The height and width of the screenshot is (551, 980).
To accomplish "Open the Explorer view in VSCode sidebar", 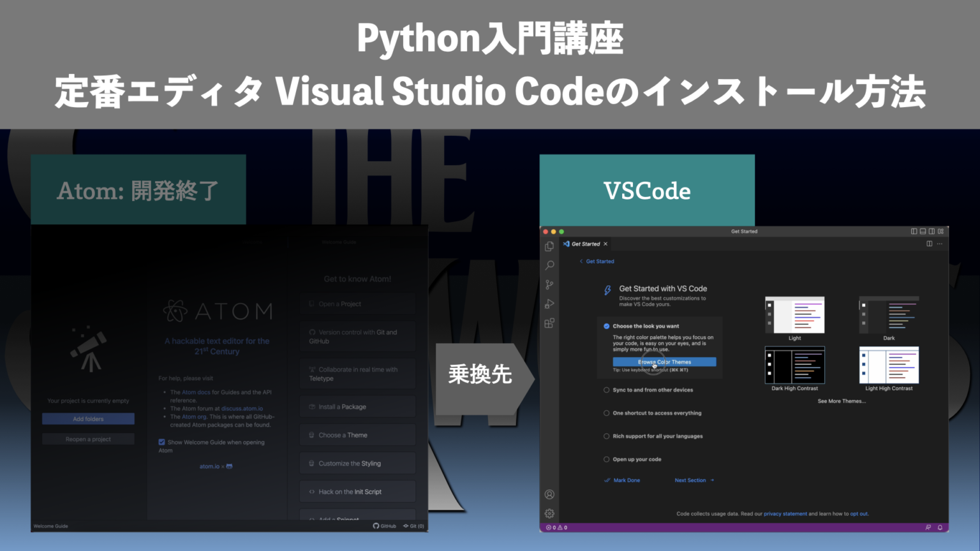I will click(x=549, y=246).
